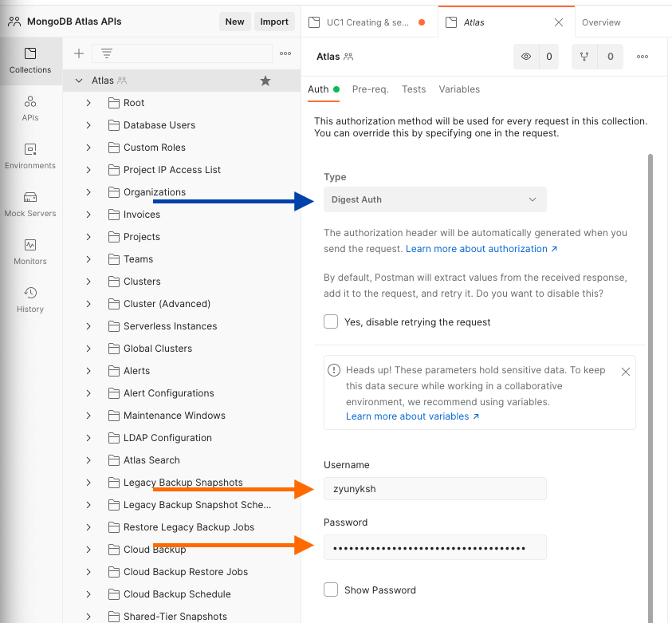The height and width of the screenshot is (623, 672).
Task: Open Learn more about authorization link
Action: pos(481,249)
